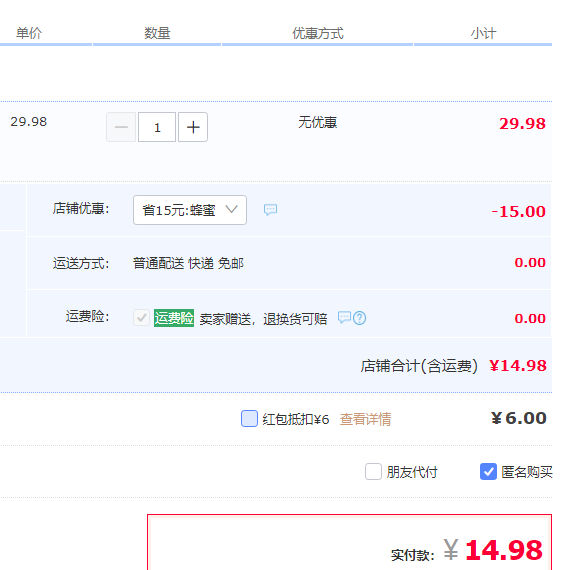Uncheck the 匿名购买 checkbox
The width and height of the screenshot is (581, 570).
coord(488,471)
